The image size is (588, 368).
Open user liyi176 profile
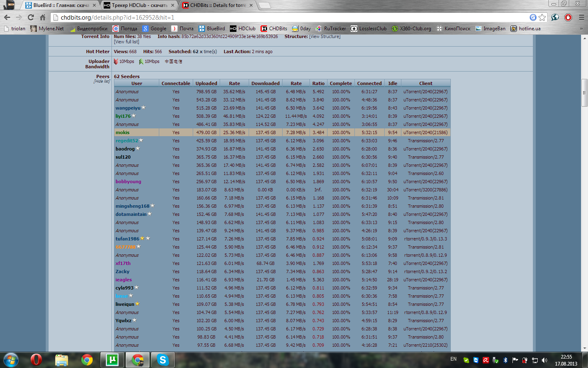(x=123, y=116)
